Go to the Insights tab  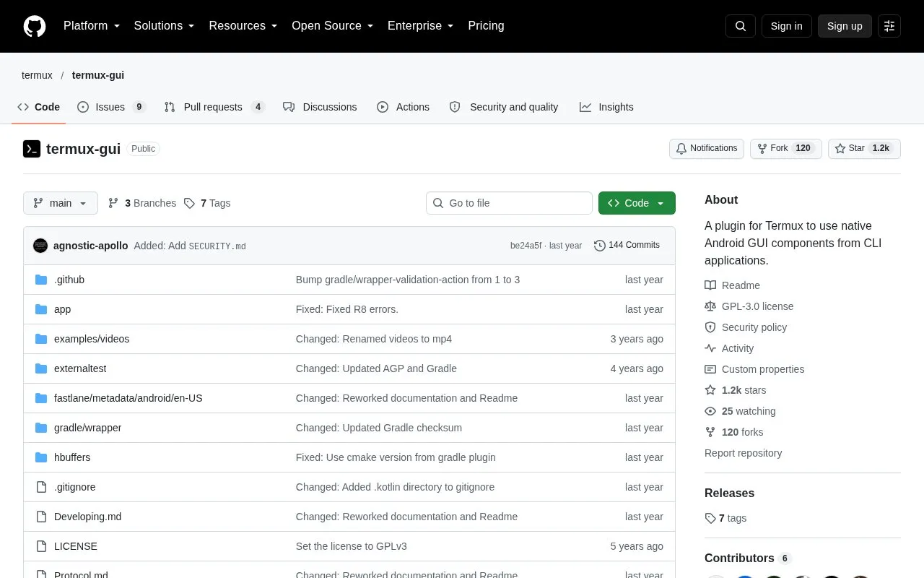606,107
